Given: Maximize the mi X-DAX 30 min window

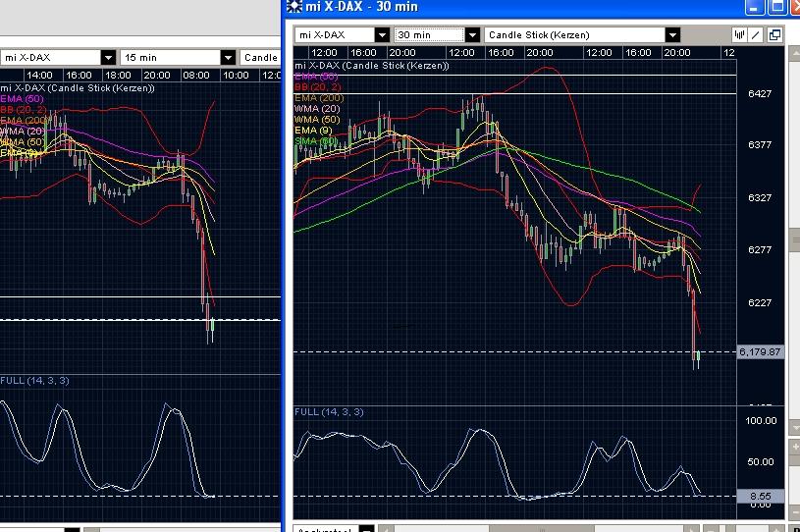Looking at the screenshot, I should click(x=777, y=7).
